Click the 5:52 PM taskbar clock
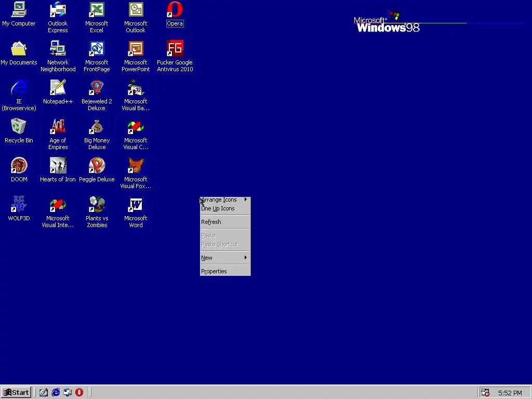 click(x=510, y=393)
